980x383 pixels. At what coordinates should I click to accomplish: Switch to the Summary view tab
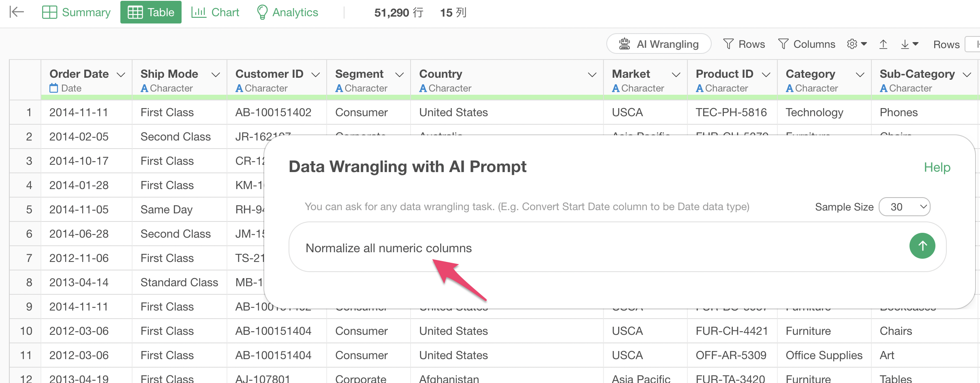tap(76, 12)
